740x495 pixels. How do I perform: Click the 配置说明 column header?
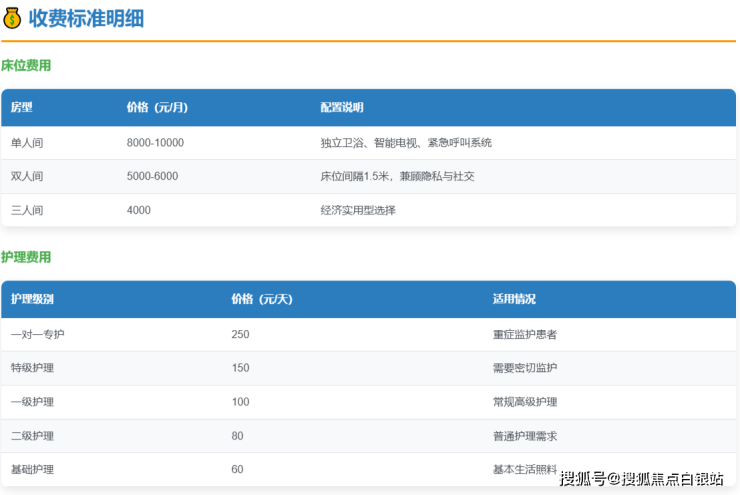(x=342, y=108)
